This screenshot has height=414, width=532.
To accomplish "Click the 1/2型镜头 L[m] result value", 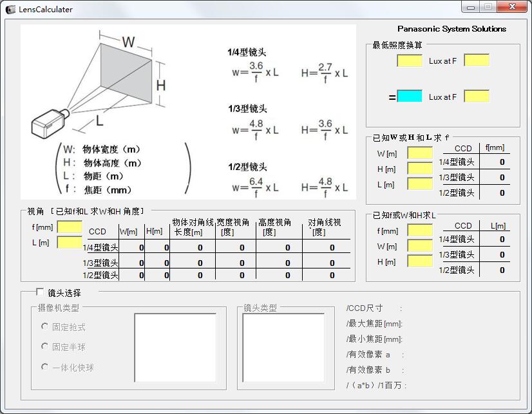I will tap(502, 270).
